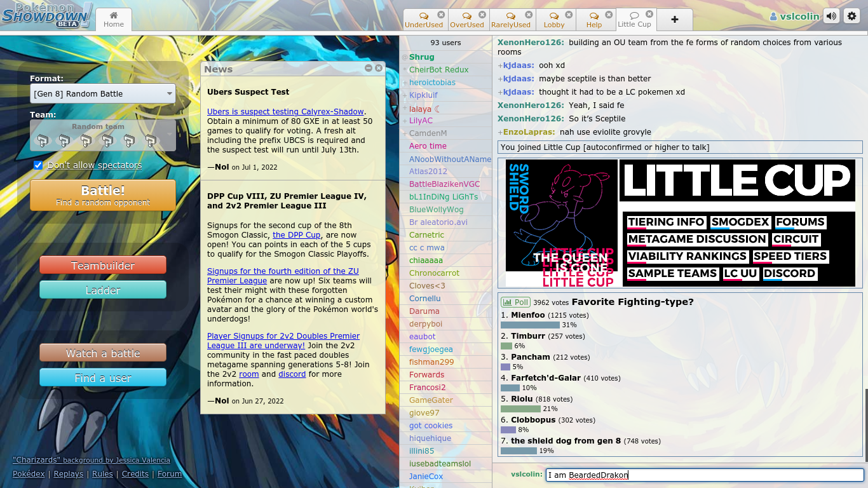The height and width of the screenshot is (488, 868).
Task: Switch to the UnderUsed tab
Action: tap(424, 20)
